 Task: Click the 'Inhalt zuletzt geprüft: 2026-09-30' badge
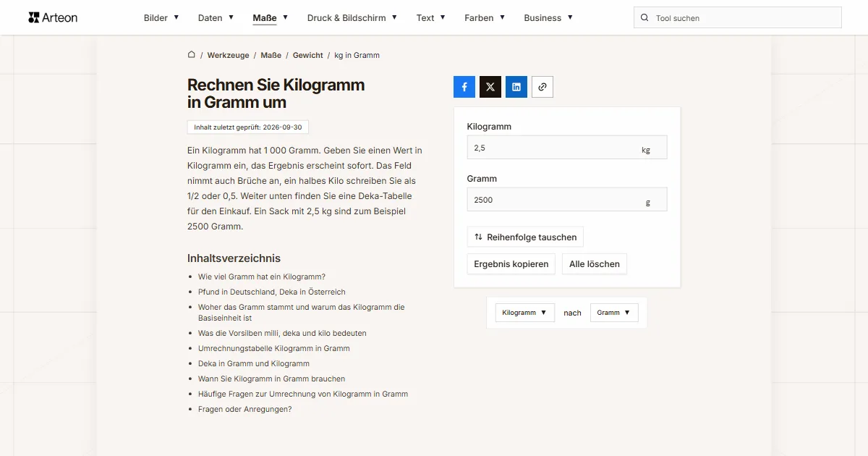tap(248, 127)
